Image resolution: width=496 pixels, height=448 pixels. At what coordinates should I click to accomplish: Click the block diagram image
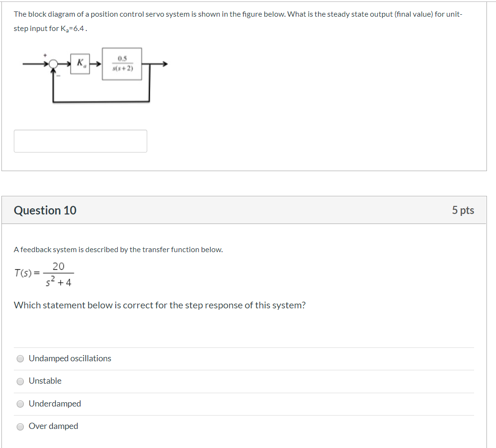(95, 76)
